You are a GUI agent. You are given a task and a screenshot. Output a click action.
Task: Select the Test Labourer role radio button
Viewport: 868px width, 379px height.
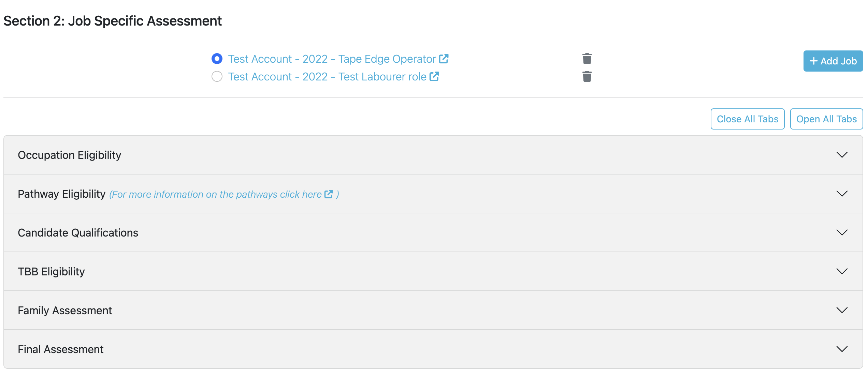coord(217,76)
